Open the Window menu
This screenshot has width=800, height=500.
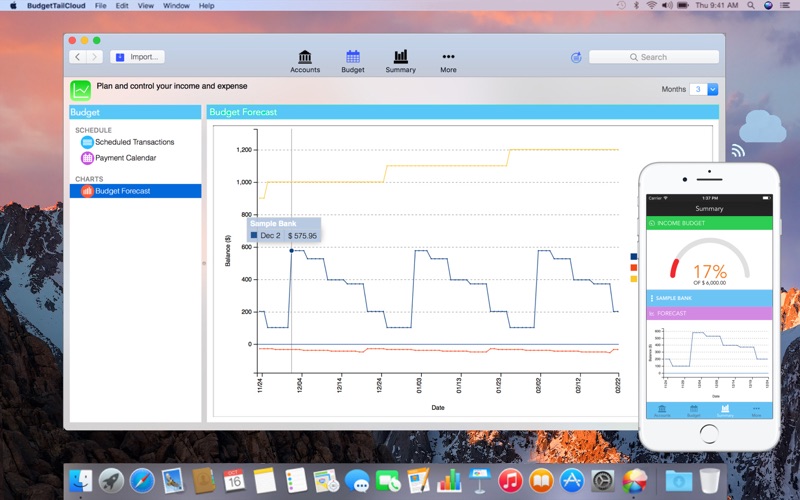176,6
